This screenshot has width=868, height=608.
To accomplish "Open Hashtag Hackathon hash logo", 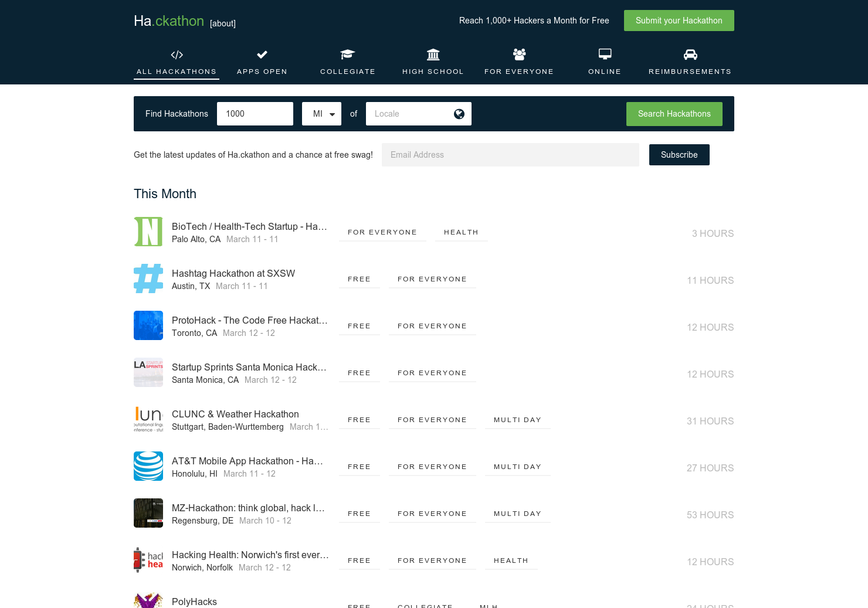I will tap(148, 278).
